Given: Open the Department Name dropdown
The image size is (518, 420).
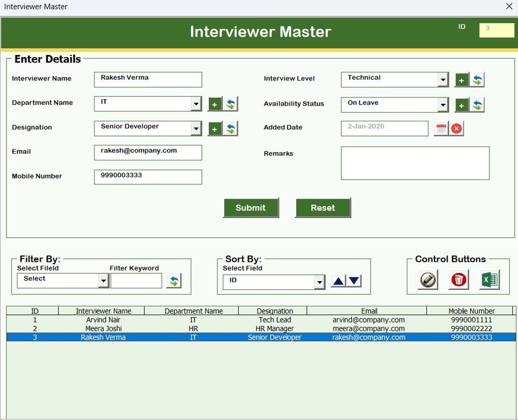Looking at the screenshot, I should 197,103.
